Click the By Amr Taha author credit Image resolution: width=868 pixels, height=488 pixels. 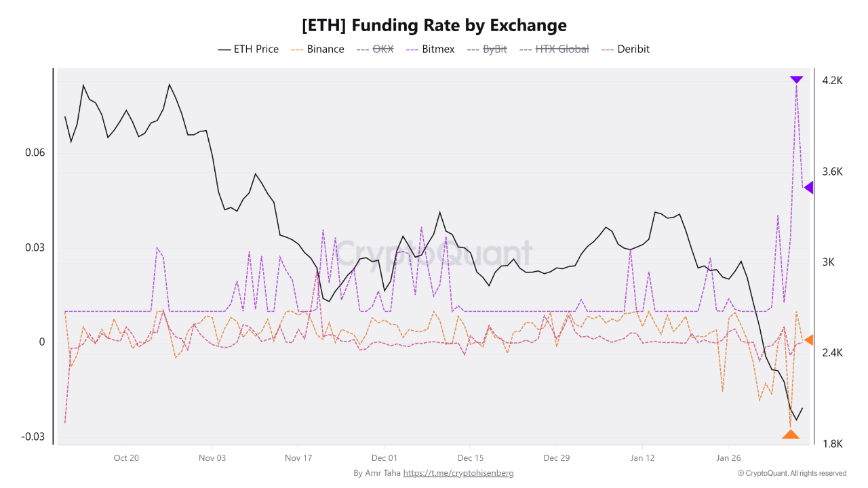tap(377, 473)
